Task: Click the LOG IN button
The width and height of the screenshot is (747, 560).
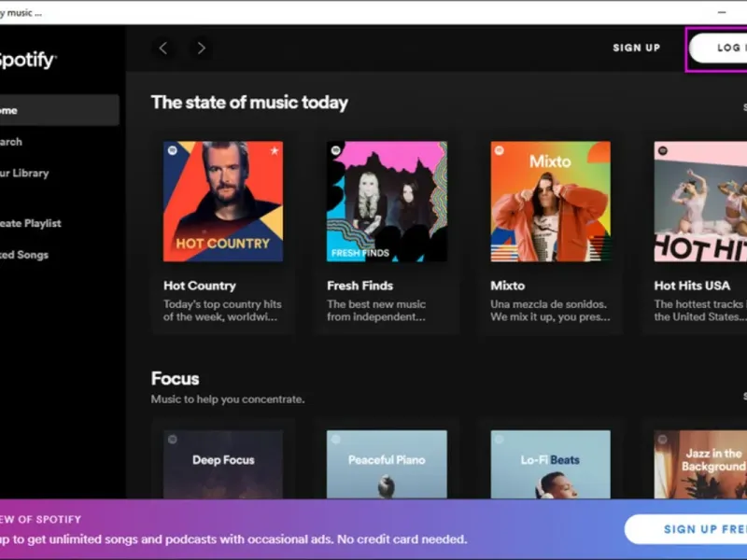Action: pyautogui.click(x=718, y=49)
